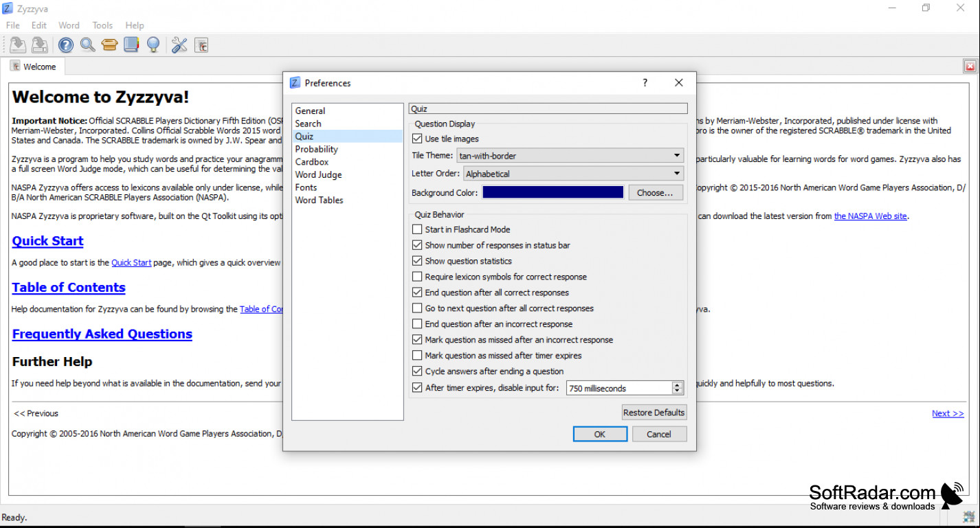Viewport: 980px width, 528px height.
Task: Open a new Quiz with question-mark icon
Action: coord(65,45)
